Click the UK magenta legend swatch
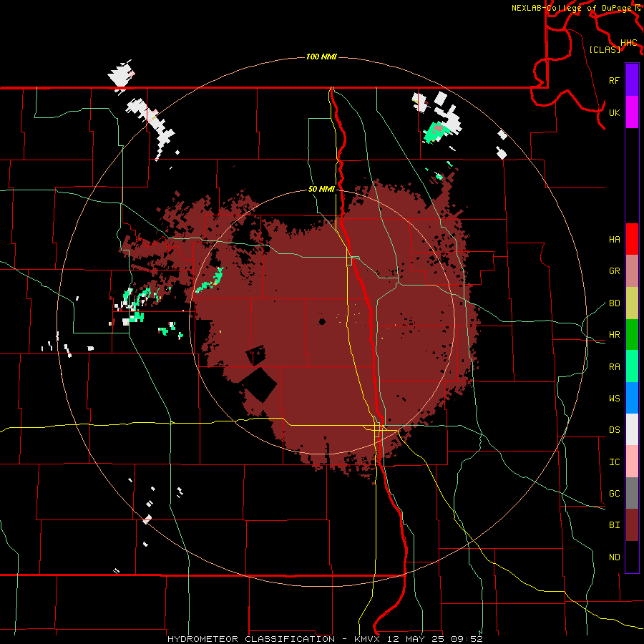 (x=632, y=112)
